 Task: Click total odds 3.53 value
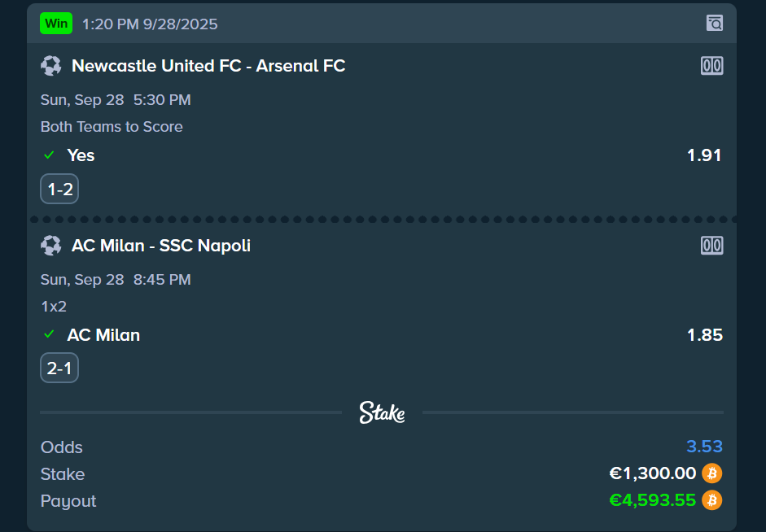point(704,447)
